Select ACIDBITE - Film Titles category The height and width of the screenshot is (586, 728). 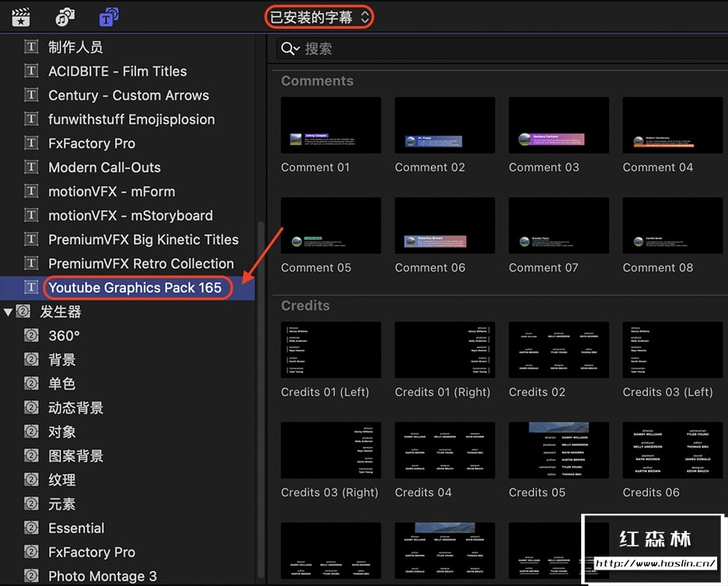117,71
